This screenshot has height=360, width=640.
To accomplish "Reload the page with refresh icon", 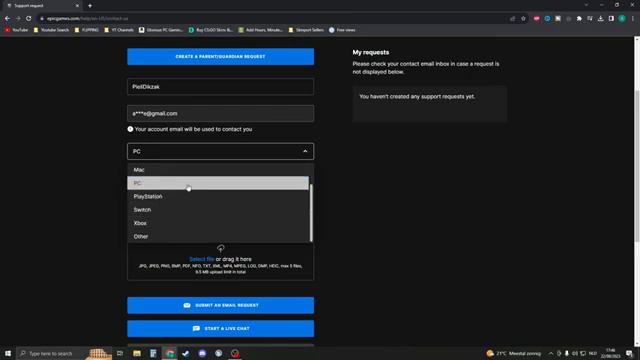I will (29, 18).
